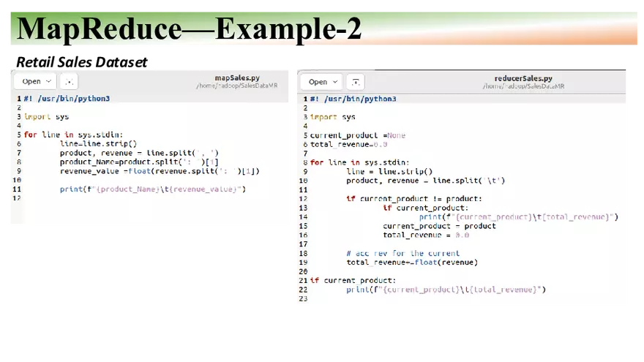
Task: Click 'import sys' in mapSales.py
Action: point(46,116)
